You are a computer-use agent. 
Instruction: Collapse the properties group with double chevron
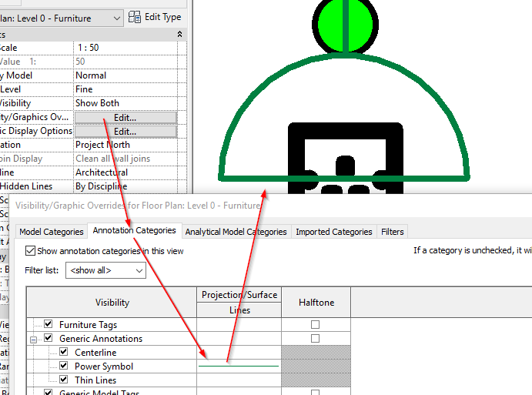pyautogui.click(x=179, y=35)
